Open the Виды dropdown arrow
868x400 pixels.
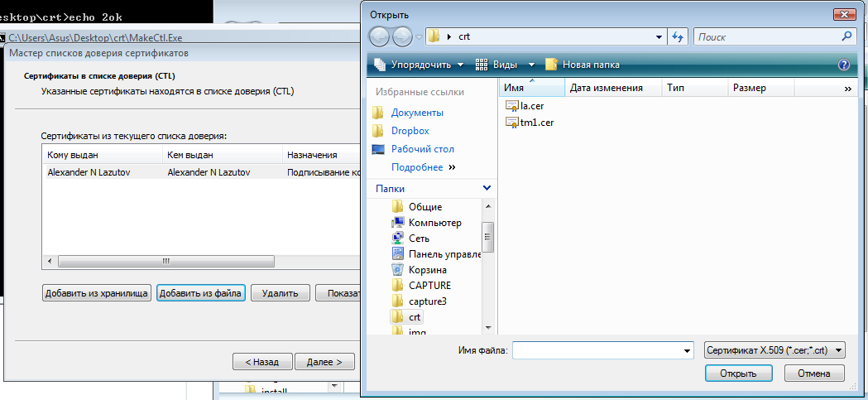click(531, 65)
